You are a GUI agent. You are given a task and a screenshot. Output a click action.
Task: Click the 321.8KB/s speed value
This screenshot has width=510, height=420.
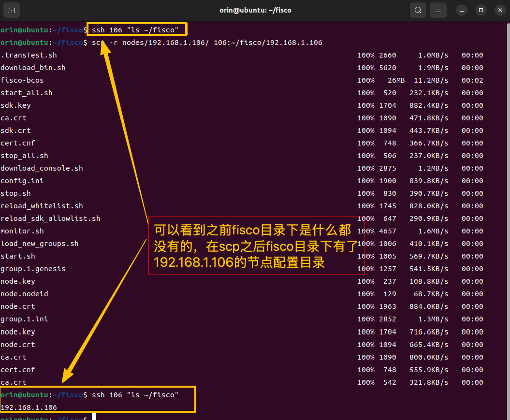[x=429, y=383]
